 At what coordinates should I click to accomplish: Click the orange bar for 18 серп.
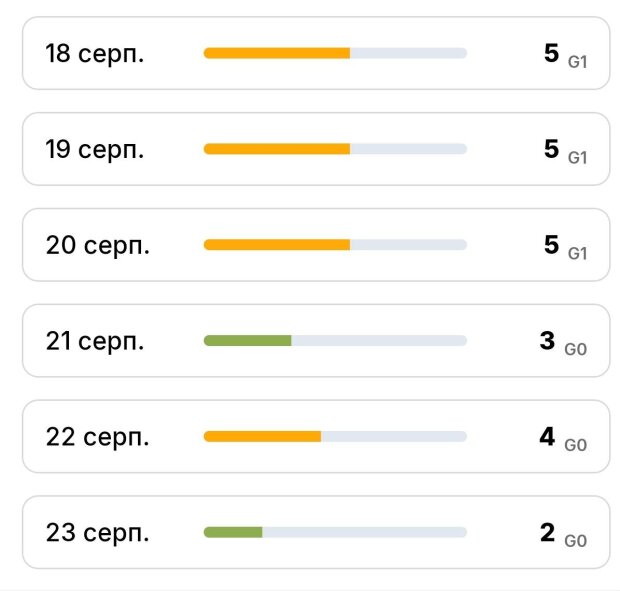[277, 53]
